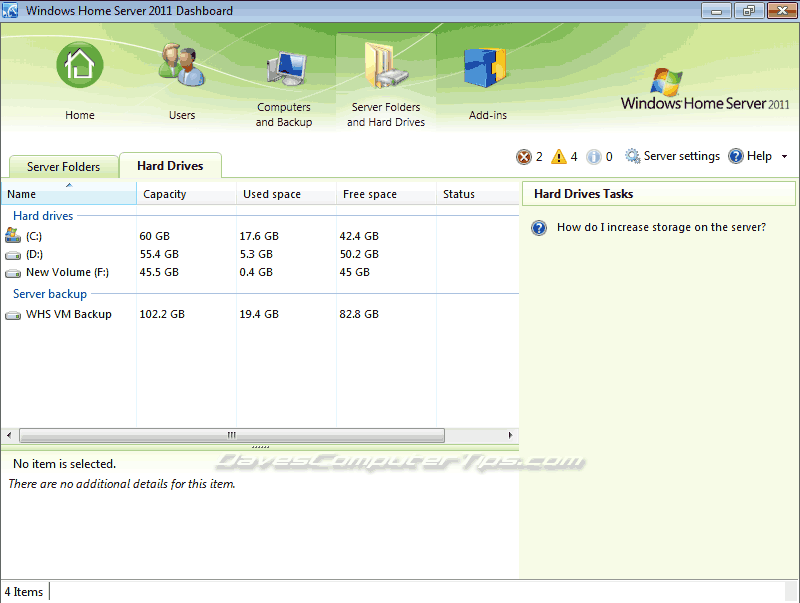Open the Users section icon
800x603 pixels.
click(182, 65)
